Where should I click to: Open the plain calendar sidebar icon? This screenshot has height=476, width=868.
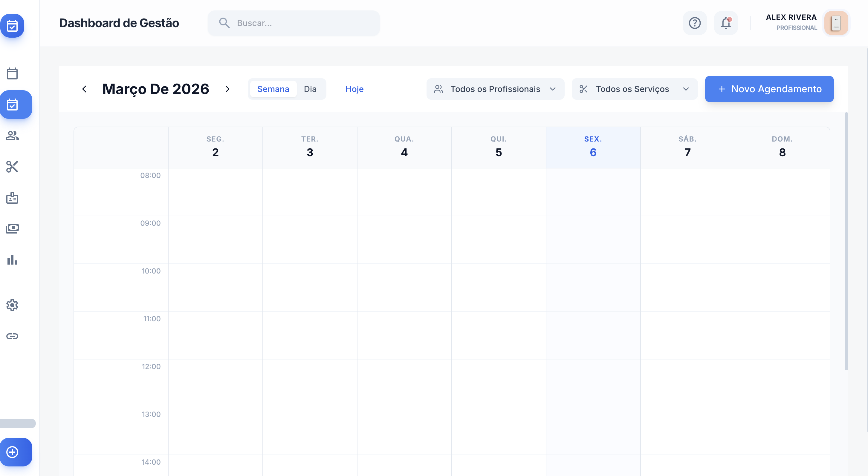point(13,73)
